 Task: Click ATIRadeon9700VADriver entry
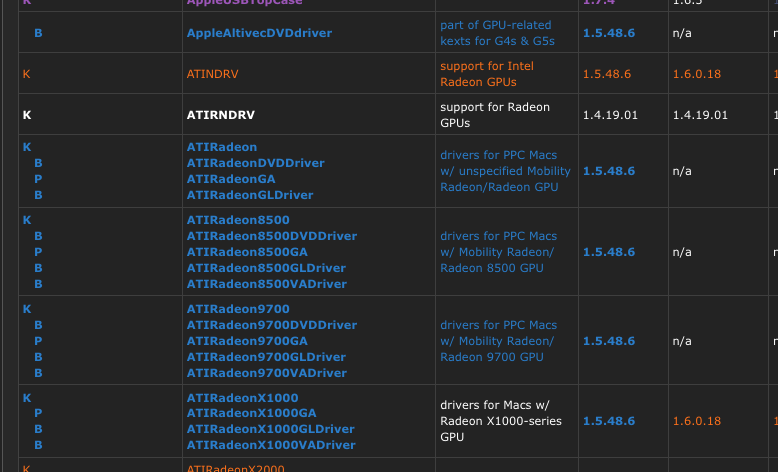coord(266,373)
